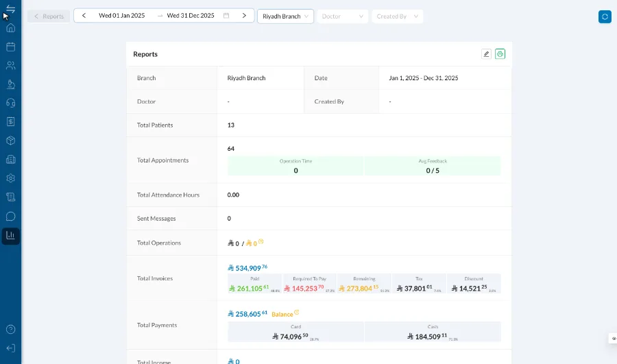The width and height of the screenshot is (617, 364).
Task: Collapse the sidebar using the top swap-arrows icon
Action: 10,10
